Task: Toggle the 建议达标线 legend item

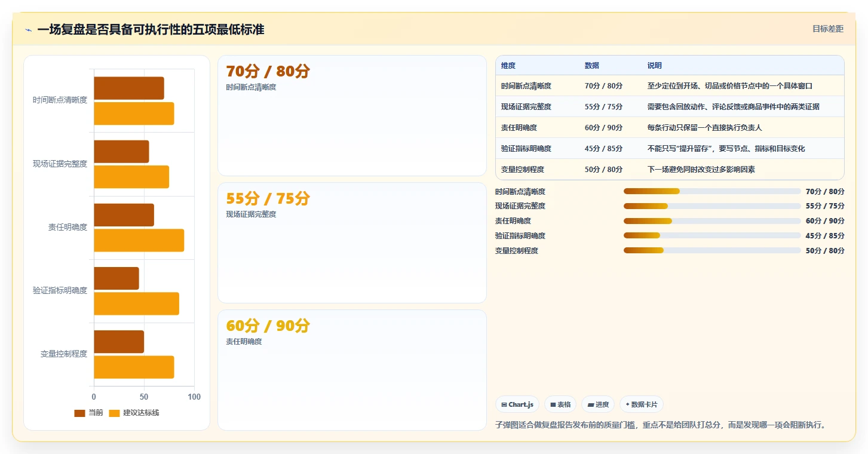Action: click(x=134, y=413)
